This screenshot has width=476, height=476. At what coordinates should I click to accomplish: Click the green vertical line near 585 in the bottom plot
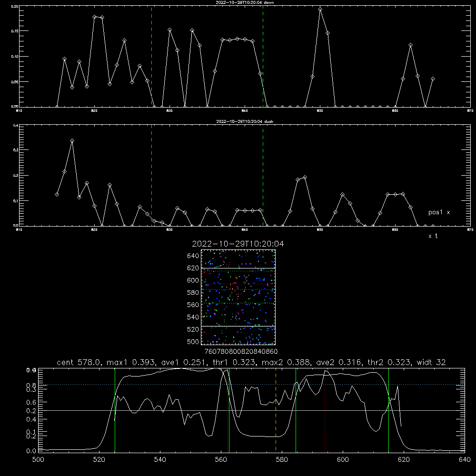point(296,410)
